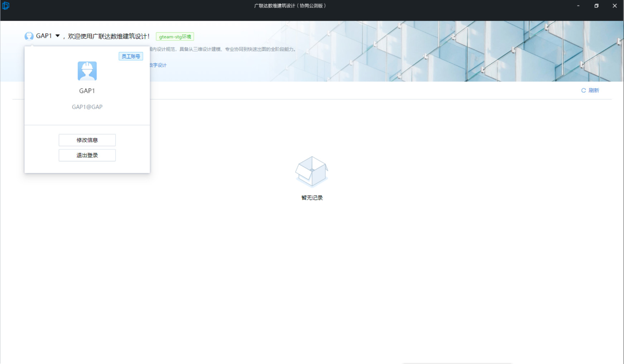Screen dimensions: 624x364
Task: Click the large helmet avatar in profile card
Action: [87, 71]
